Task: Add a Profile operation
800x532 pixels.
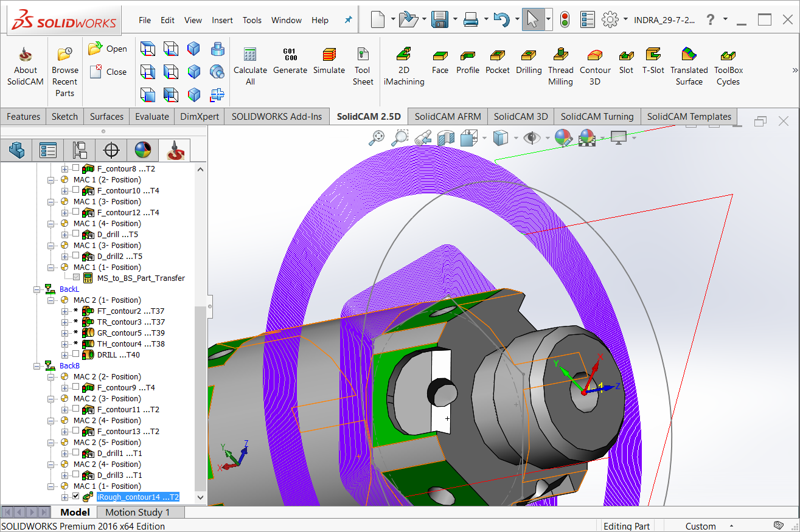Action: pos(468,61)
